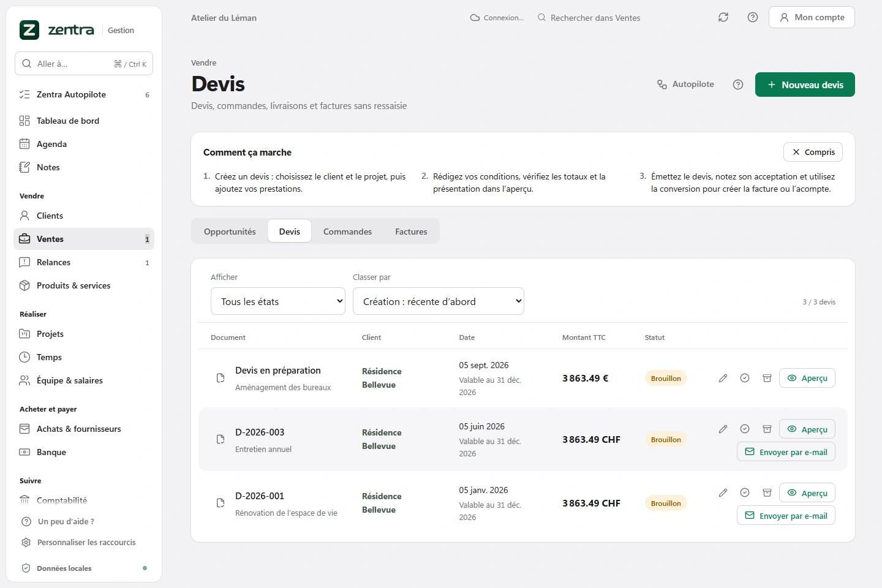Click the help icon next to Autopilote
This screenshot has height=588, width=882.
(x=738, y=85)
